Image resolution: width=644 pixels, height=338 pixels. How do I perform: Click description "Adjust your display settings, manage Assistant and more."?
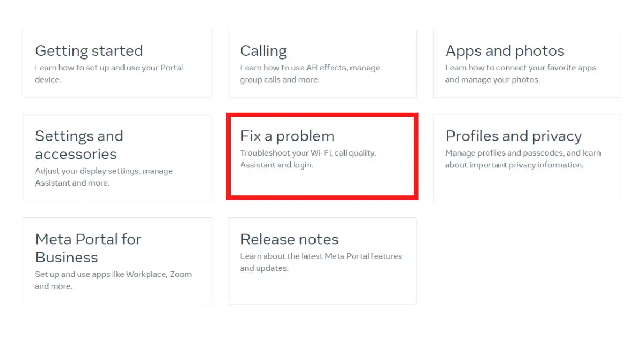pos(104,177)
